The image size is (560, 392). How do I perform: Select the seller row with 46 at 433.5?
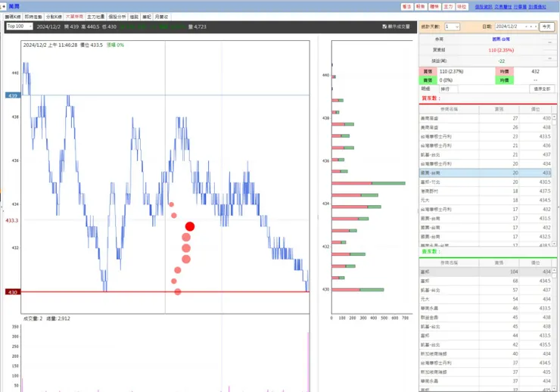pyautogui.click(x=485, y=308)
